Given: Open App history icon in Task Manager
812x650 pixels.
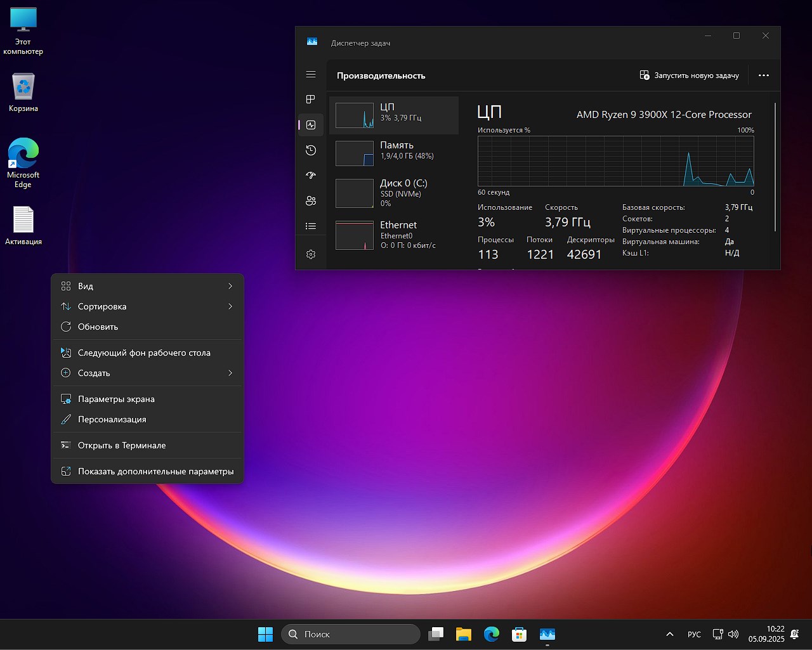Looking at the screenshot, I should 311,150.
